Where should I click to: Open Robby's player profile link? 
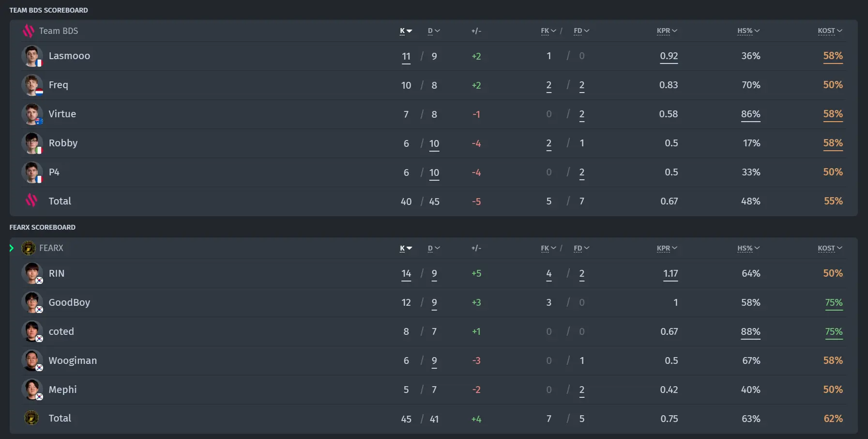click(x=63, y=143)
